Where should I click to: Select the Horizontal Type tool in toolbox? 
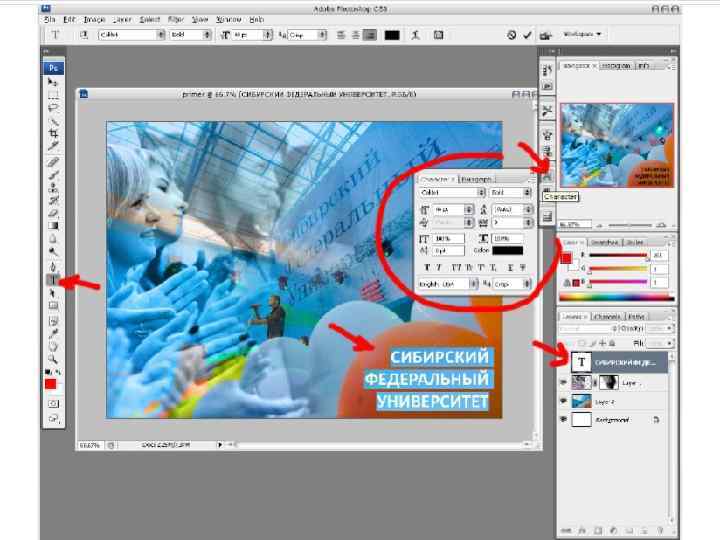[53, 280]
